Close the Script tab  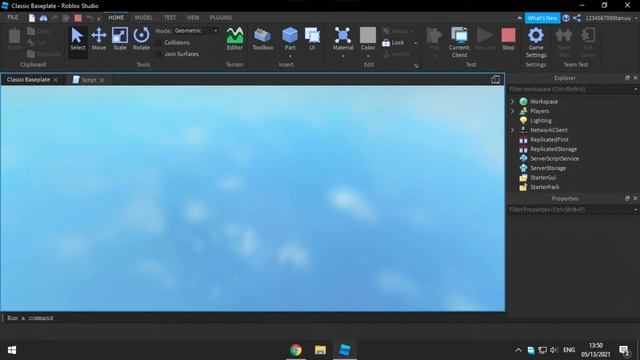click(102, 80)
